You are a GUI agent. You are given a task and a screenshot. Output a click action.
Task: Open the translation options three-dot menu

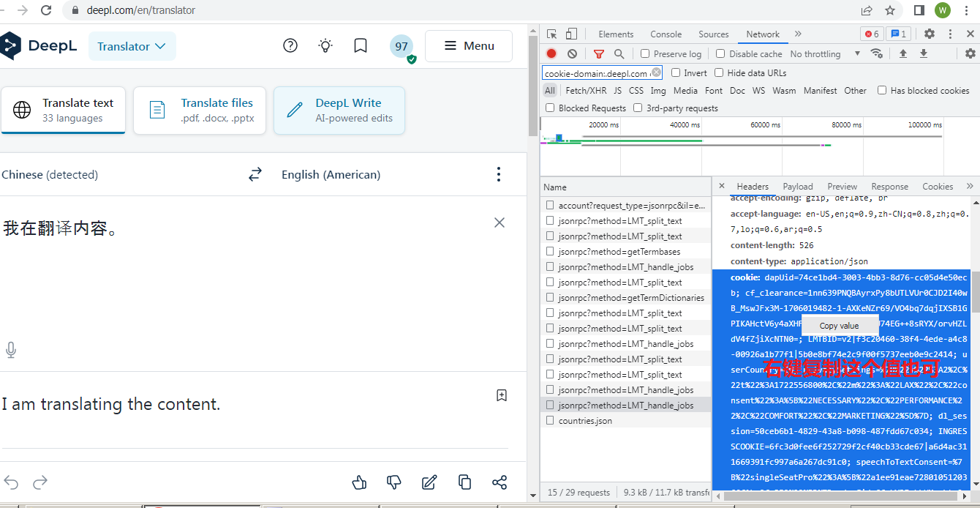pos(499,174)
